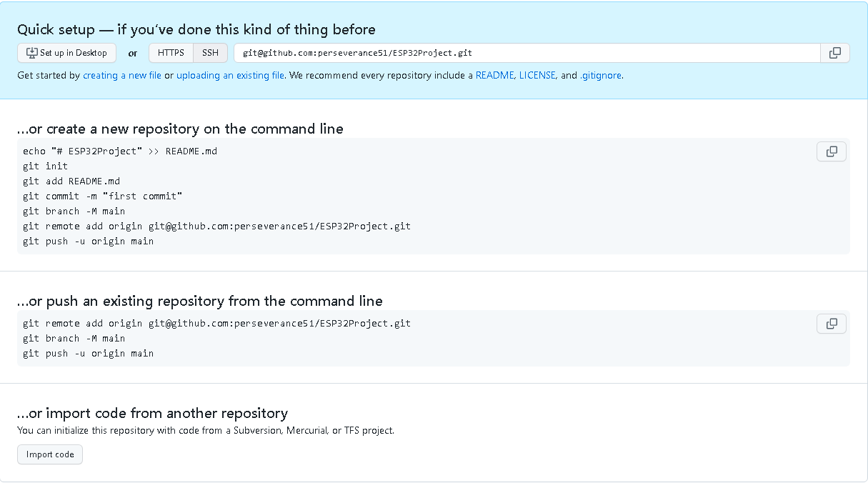
Task: Follow the README link
Action: tap(494, 75)
